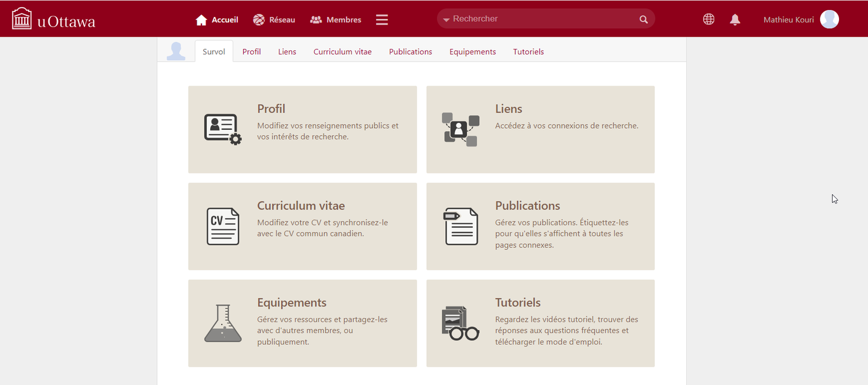Open the Equipements card title
The height and width of the screenshot is (385, 868).
[292, 302]
